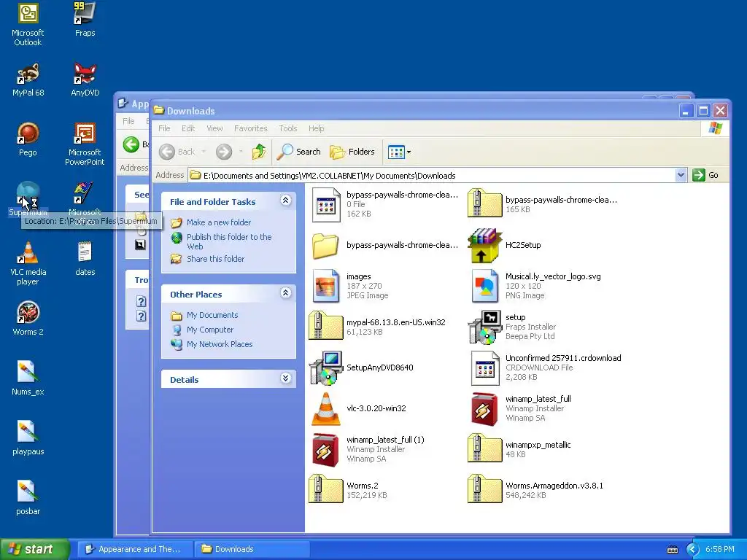Select the images JPEG file
The image size is (747, 560).
(351, 286)
